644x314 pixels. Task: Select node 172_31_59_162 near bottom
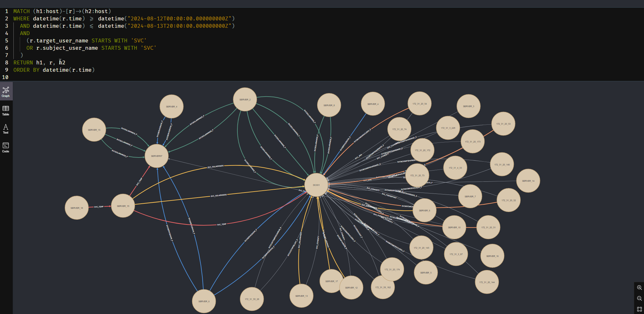pyautogui.click(x=384, y=287)
